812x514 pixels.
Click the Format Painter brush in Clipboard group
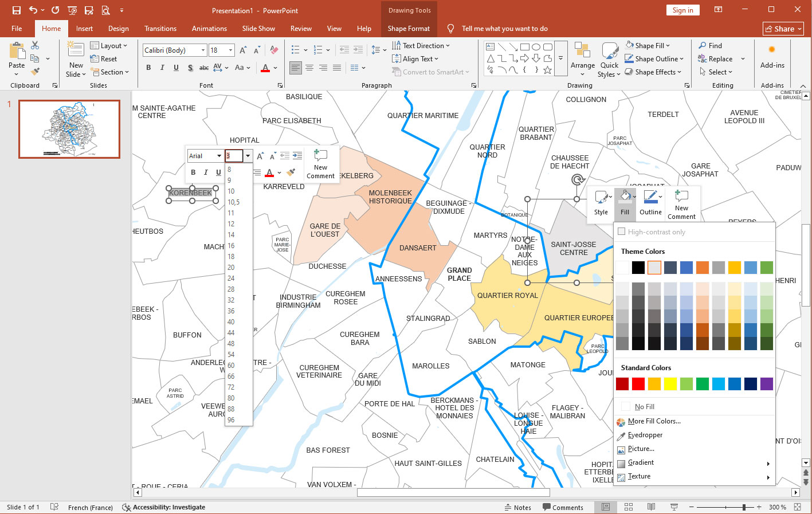coord(35,72)
